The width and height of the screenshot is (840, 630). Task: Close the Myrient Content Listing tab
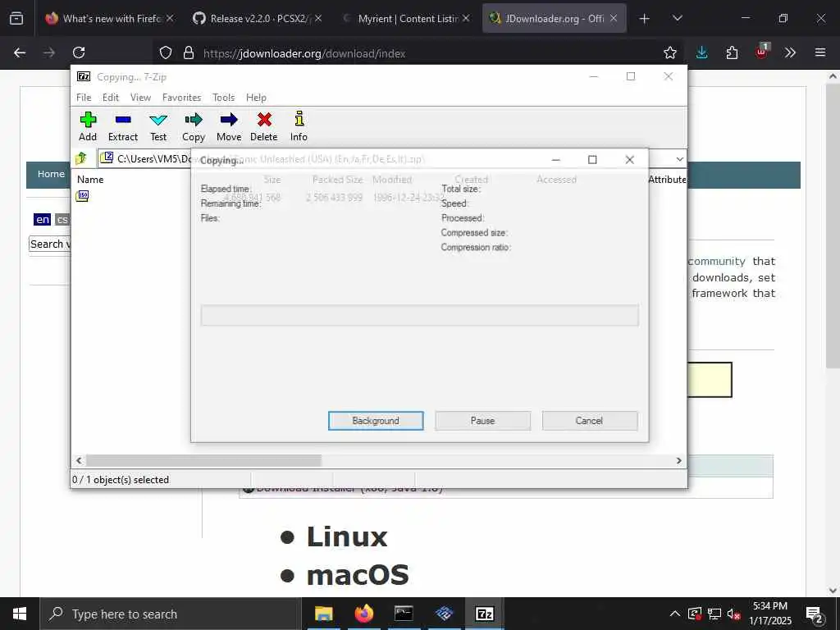point(466,18)
